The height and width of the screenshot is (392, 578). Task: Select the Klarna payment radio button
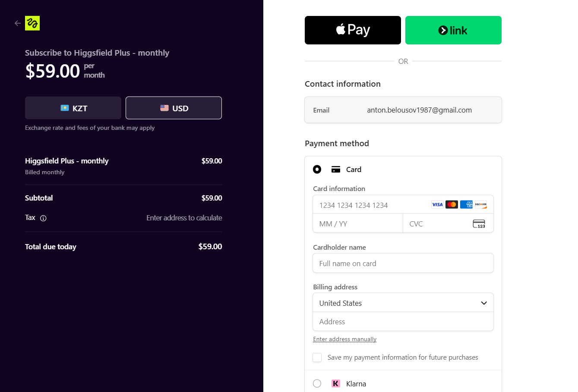pos(317,383)
